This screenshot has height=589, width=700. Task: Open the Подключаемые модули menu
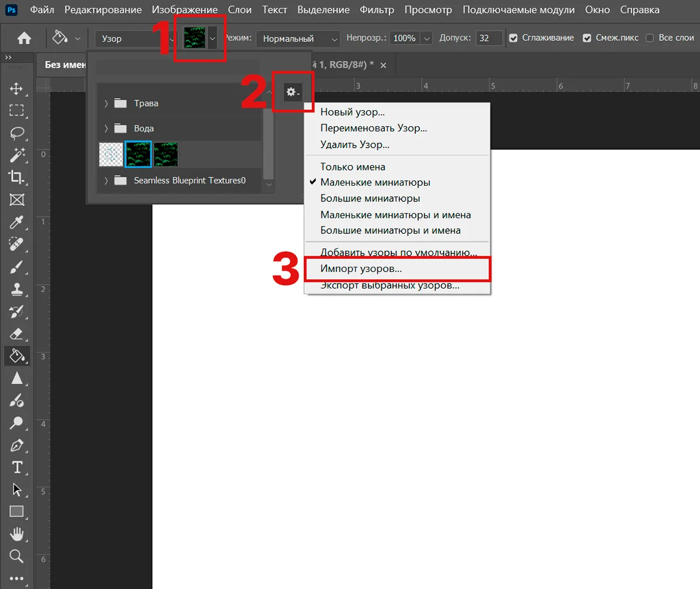coord(519,10)
